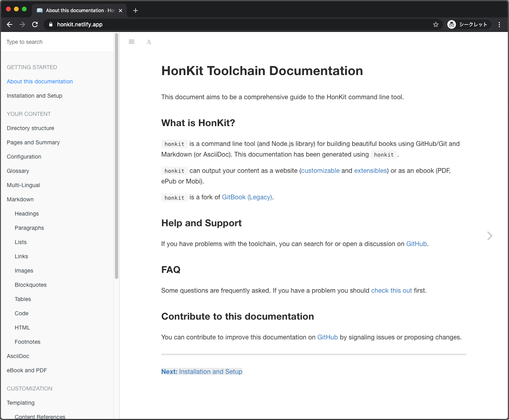This screenshot has height=420, width=509.
Task: Jump to Markdown Tables section
Action: point(23,299)
